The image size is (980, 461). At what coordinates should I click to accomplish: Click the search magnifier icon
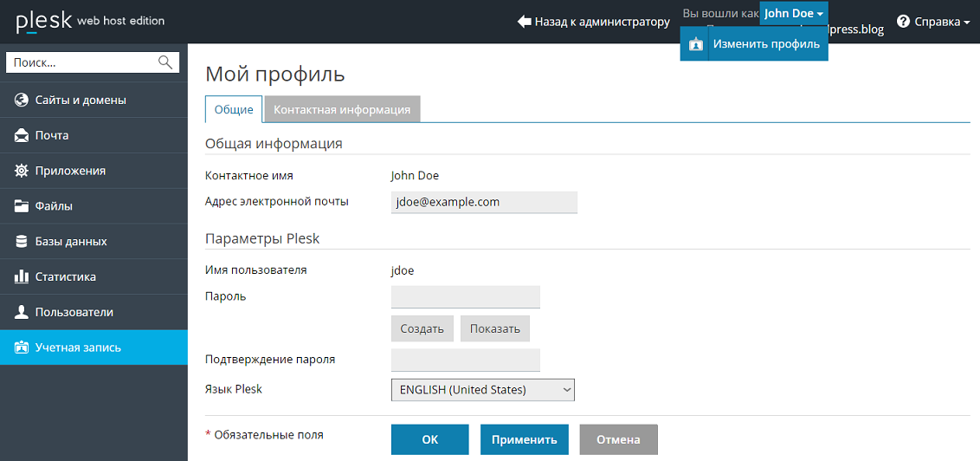pos(165,62)
